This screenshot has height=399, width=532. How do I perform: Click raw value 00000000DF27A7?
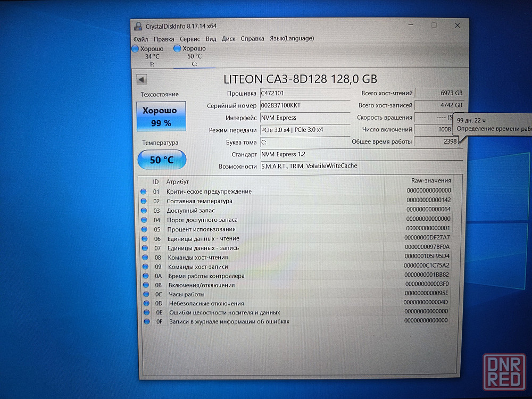(427, 237)
